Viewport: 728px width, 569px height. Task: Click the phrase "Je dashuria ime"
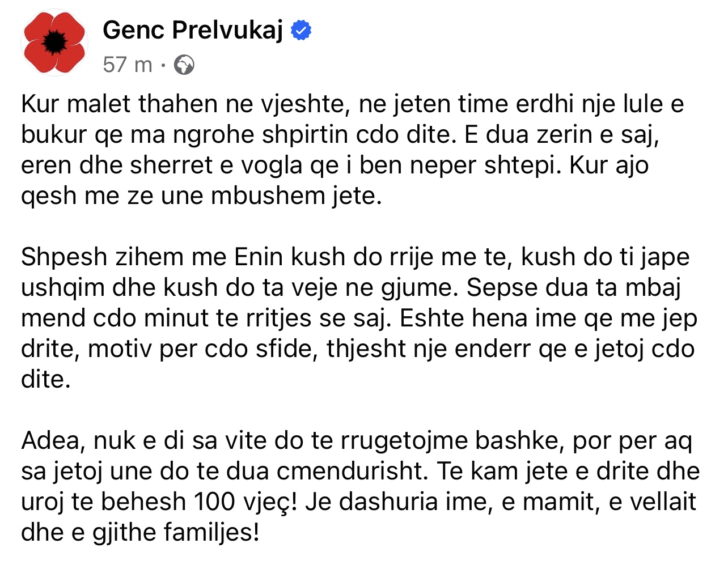tap(397, 502)
